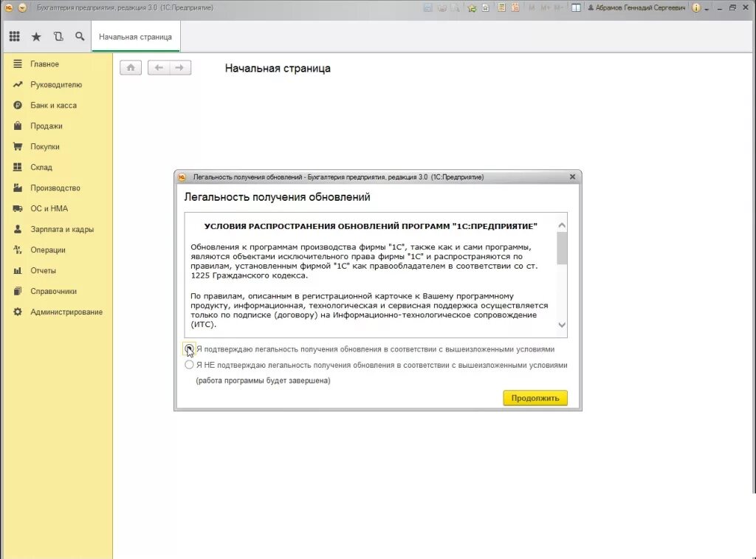Open the Склад section
This screenshot has width=756, height=559.
coord(41,168)
